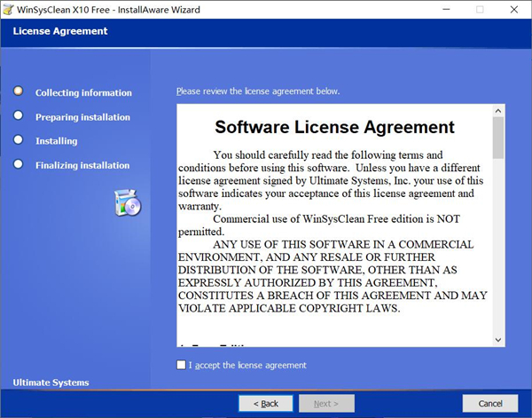This screenshot has height=418, width=532.
Task: Close the InstallAware Wizard window
Action: tap(513, 10)
